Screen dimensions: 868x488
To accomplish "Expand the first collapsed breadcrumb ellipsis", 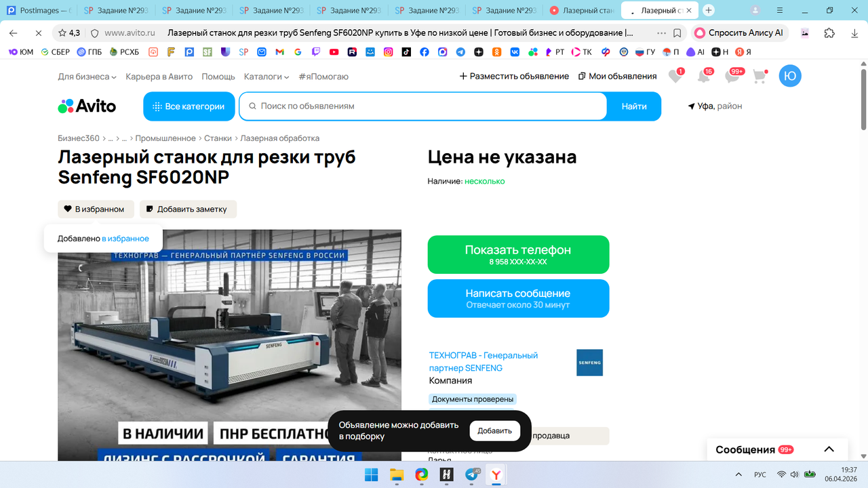I will click(x=111, y=138).
